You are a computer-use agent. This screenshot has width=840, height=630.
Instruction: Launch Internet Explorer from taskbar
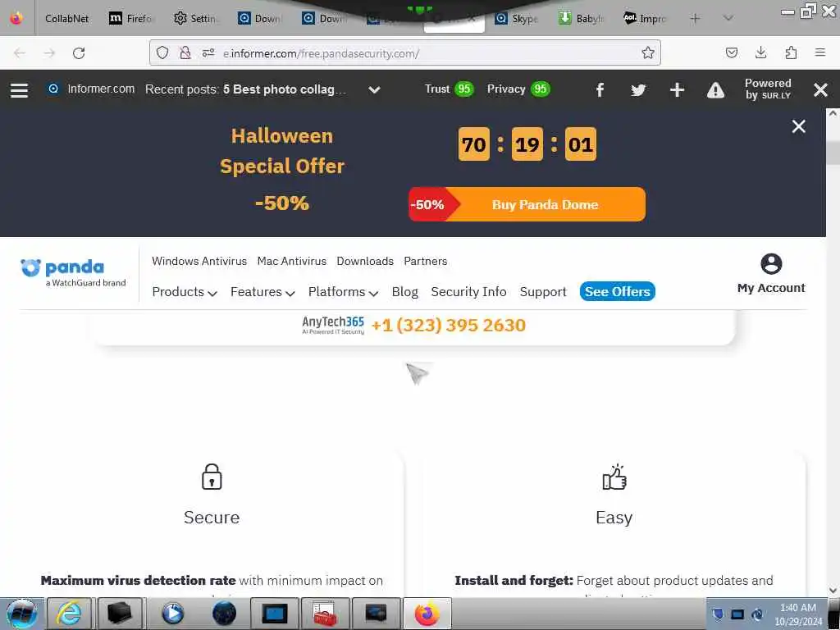70,614
